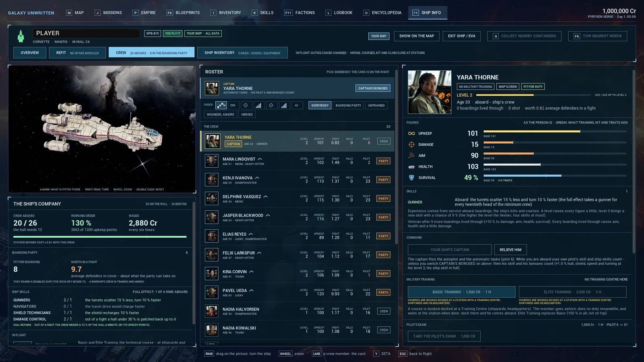Click the Upkeep infinity icon in Figures
The image size is (644, 362).
(411, 134)
